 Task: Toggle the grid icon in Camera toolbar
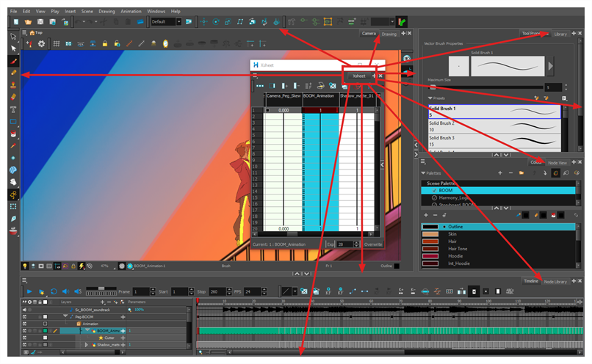[x=57, y=44]
